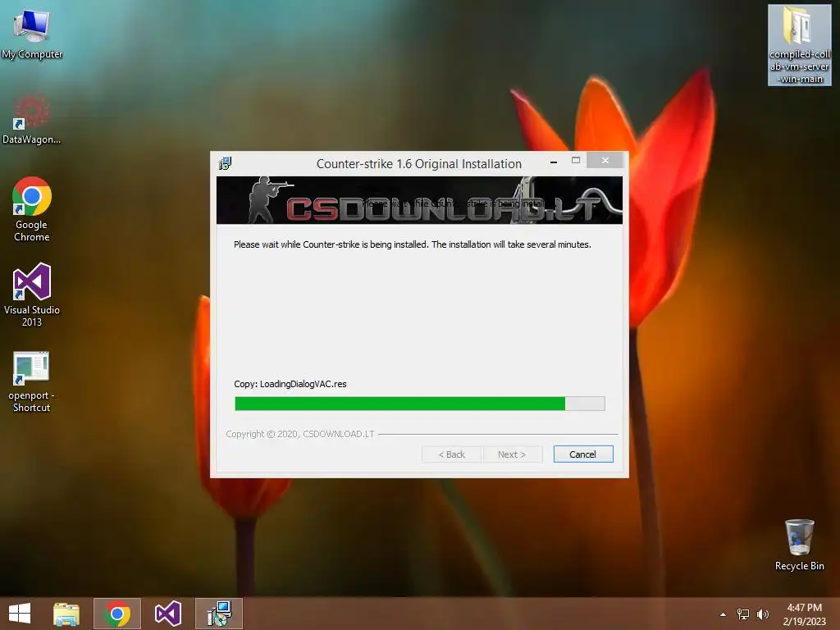Viewport: 840px width, 630px height.
Task: Click the 'Counter-strike 1.6 Original Installation' title
Action: pos(419,164)
